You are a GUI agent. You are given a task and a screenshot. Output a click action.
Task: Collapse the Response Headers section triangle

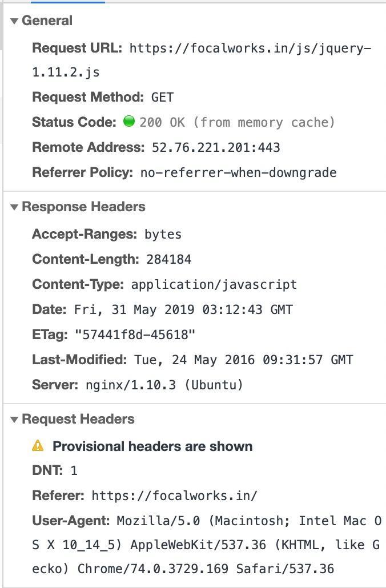tap(14, 207)
